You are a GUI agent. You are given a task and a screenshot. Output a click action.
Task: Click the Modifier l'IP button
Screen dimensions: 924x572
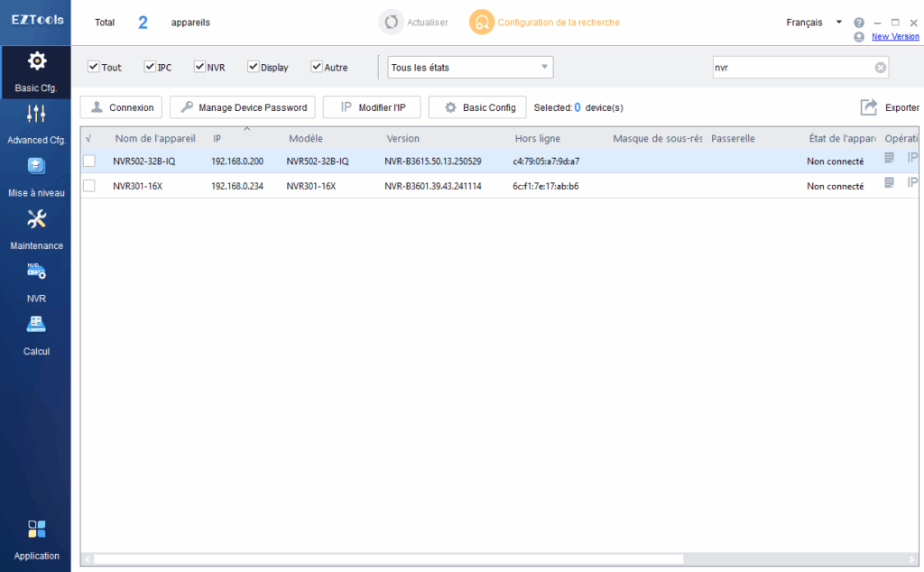tap(372, 107)
